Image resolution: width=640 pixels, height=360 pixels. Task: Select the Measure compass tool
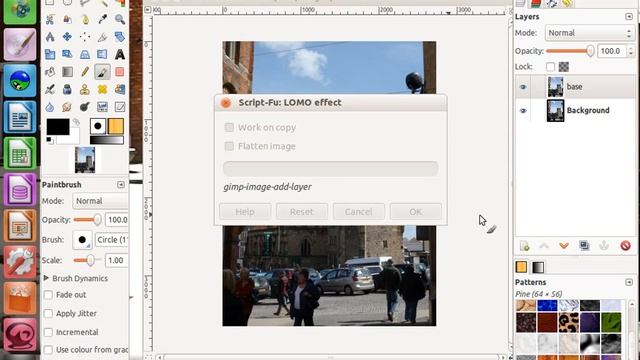(50, 37)
